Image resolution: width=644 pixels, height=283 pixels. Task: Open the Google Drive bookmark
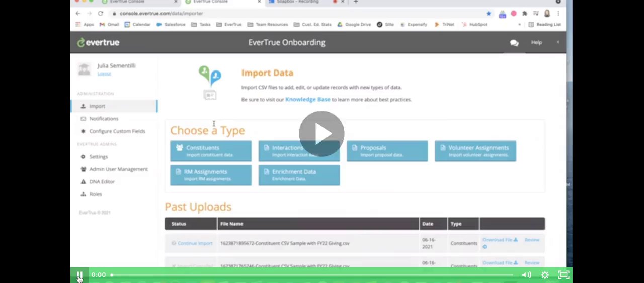(354, 24)
